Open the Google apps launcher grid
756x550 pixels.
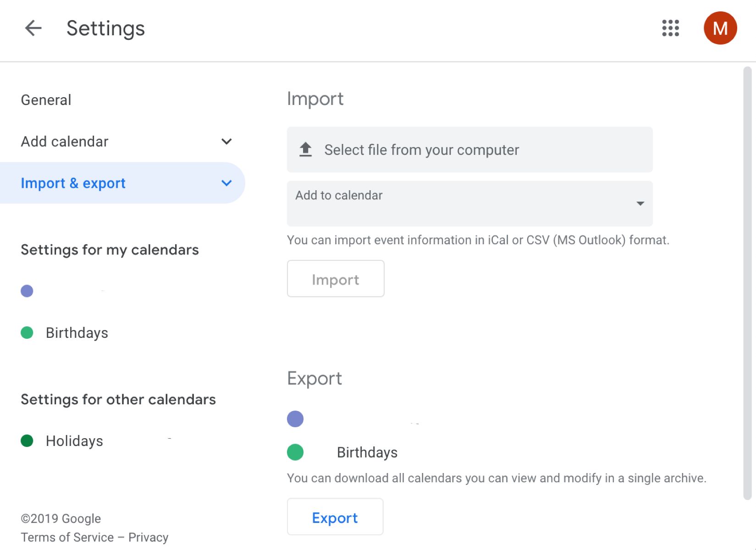[670, 28]
